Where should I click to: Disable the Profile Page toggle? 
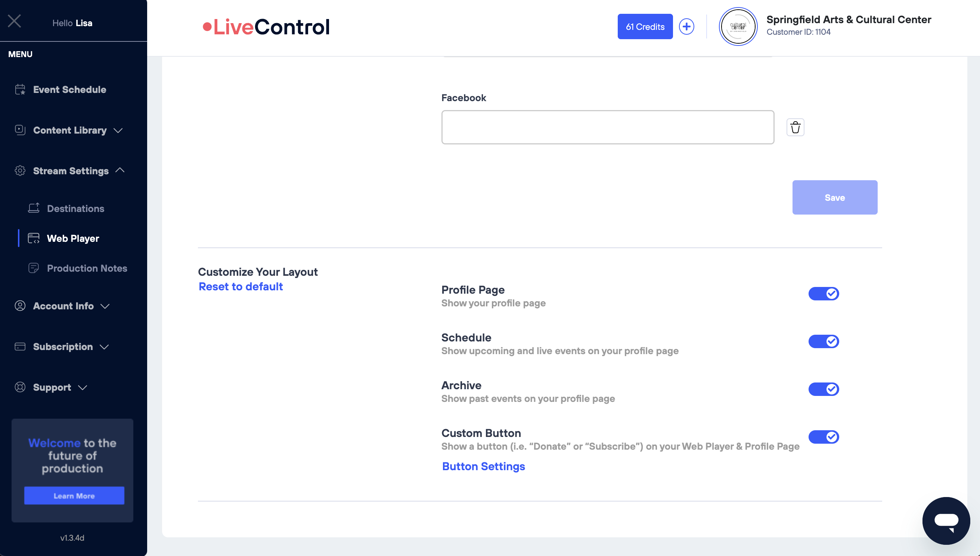824,294
